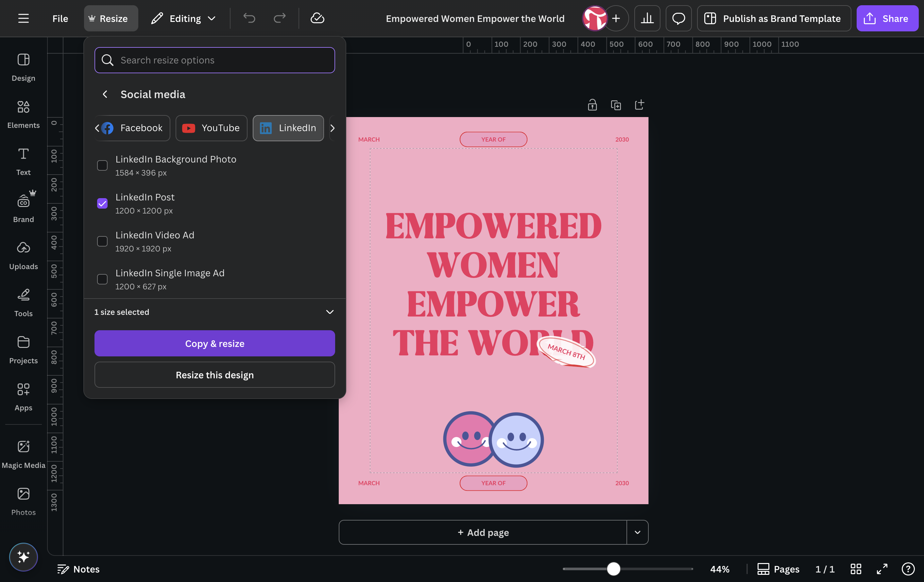The height and width of the screenshot is (582, 924).
Task: Lock the page with padlock icon
Action: point(592,105)
